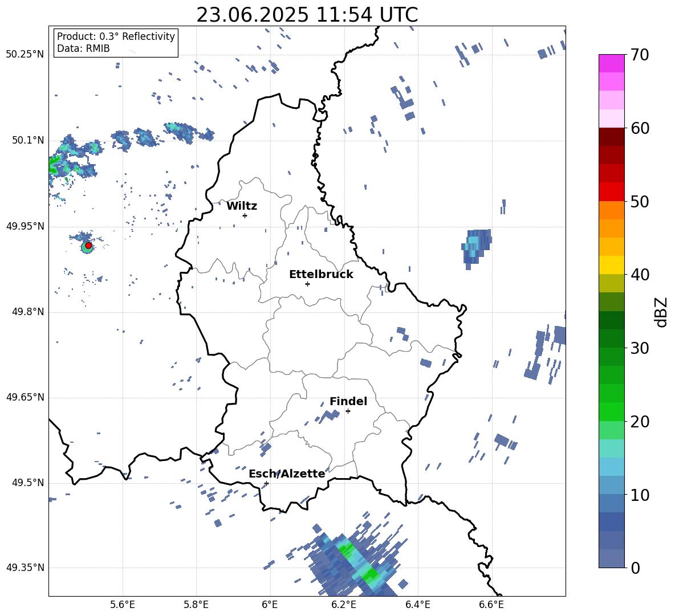
Task: Click the 5.8°E longitude label
Action: pos(196,605)
